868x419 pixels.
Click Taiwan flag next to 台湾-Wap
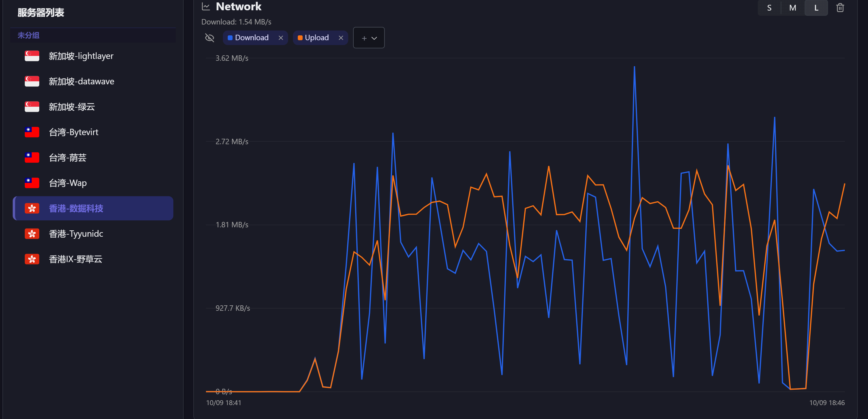pos(32,183)
